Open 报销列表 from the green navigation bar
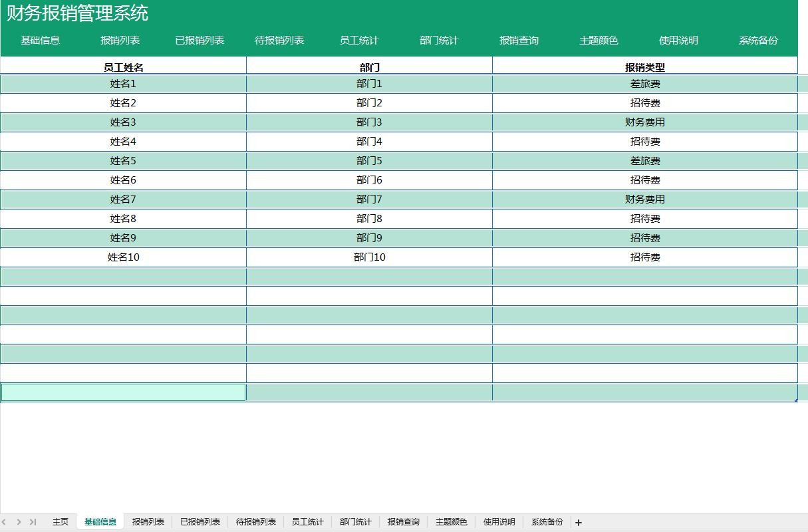Image resolution: width=808 pixels, height=532 pixels. click(x=120, y=41)
